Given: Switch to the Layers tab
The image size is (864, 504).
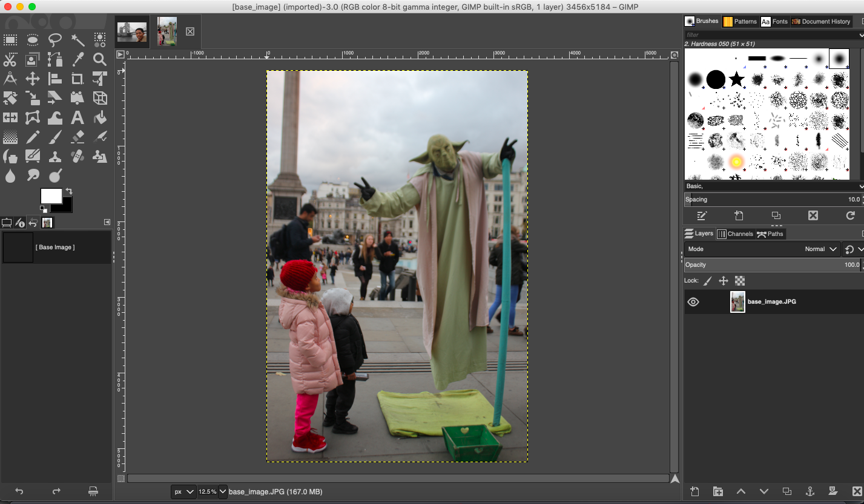Looking at the screenshot, I should [699, 234].
